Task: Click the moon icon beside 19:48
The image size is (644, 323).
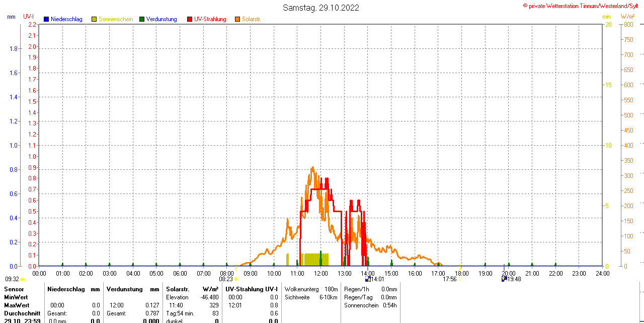Action: [x=504, y=279]
